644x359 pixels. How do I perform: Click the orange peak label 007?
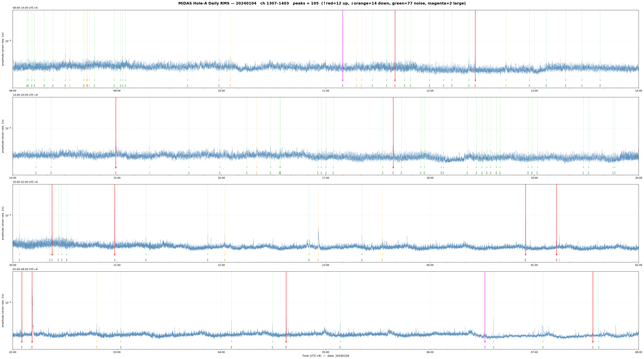click(x=70, y=85)
